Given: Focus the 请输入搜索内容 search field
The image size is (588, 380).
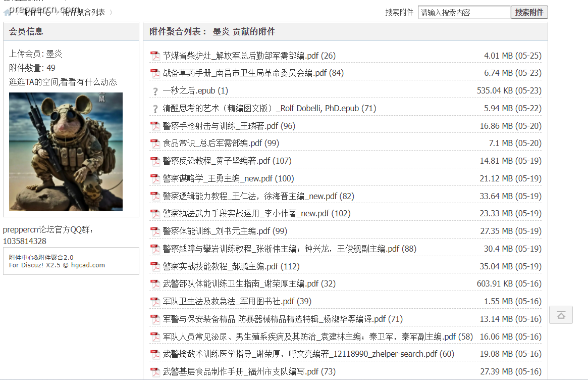Looking at the screenshot, I should coord(464,13).
